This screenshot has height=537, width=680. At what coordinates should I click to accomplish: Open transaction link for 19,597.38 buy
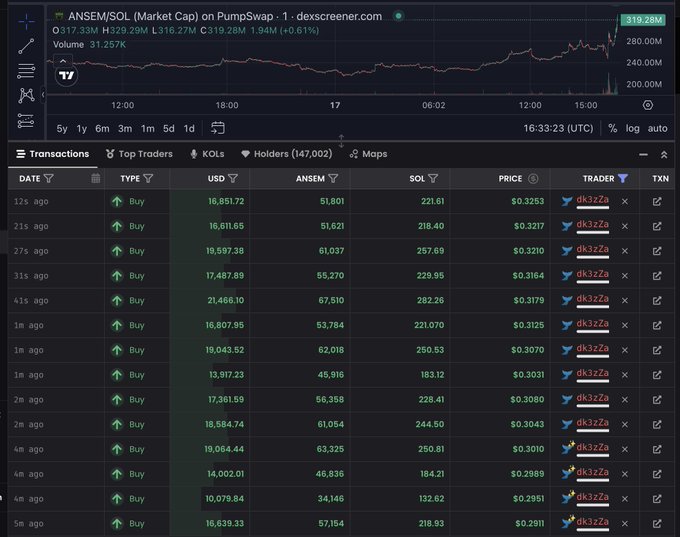(657, 251)
